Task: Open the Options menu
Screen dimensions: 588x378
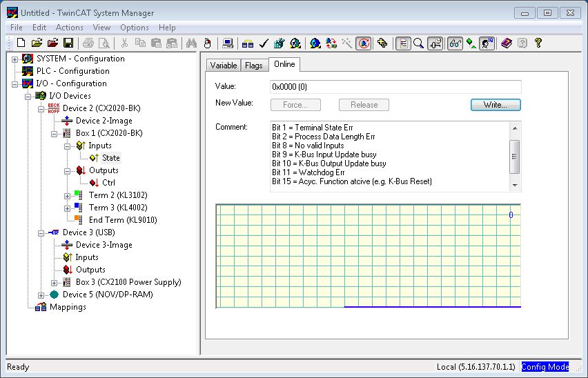Action: (x=135, y=28)
